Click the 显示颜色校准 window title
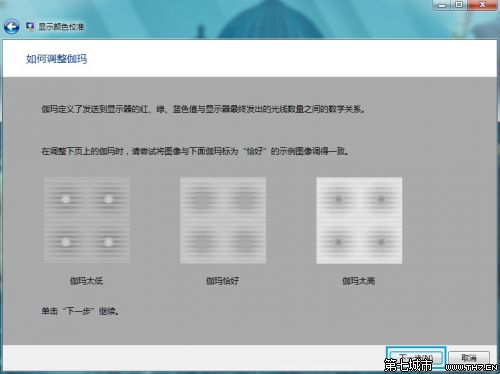 coord(61,27)
